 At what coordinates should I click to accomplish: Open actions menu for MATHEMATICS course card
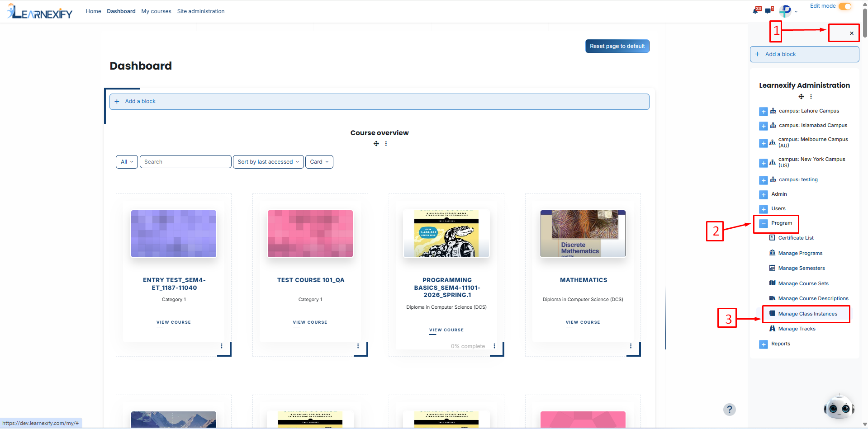pos(631,346)
